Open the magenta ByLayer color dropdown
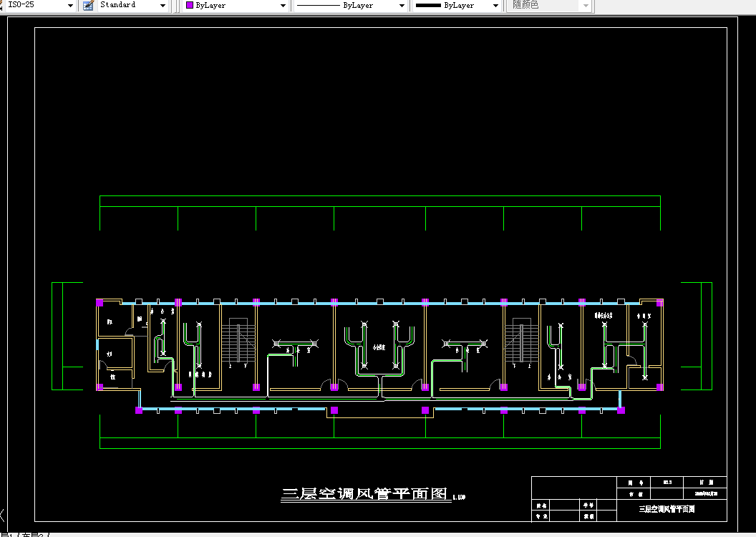The image size is (756, 537). click(236, 5)
